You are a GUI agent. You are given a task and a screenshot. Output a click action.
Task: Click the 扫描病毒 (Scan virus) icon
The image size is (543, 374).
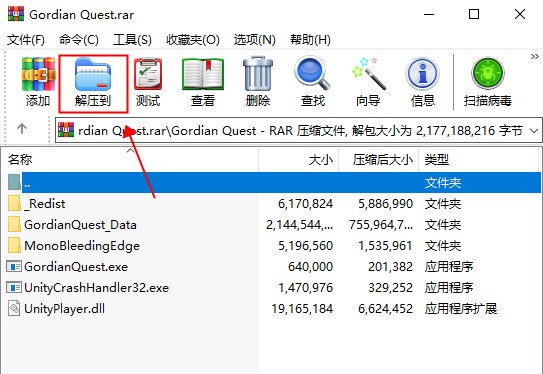tap(488, 73)
